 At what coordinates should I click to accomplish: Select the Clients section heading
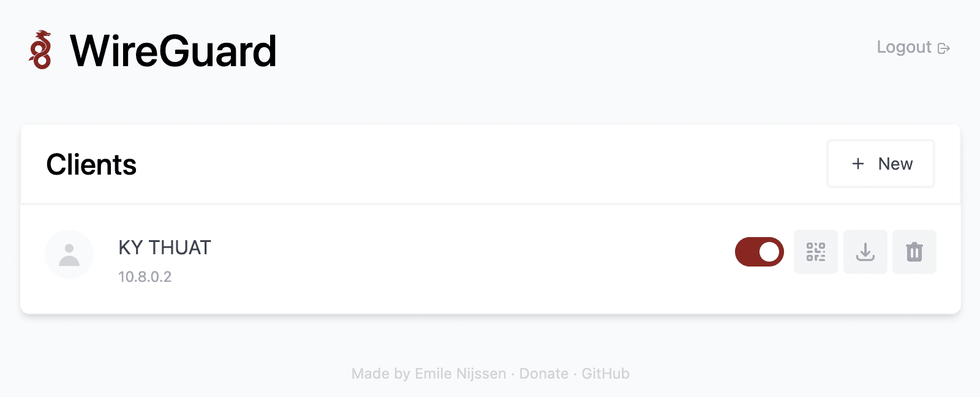tap(91, 164)
